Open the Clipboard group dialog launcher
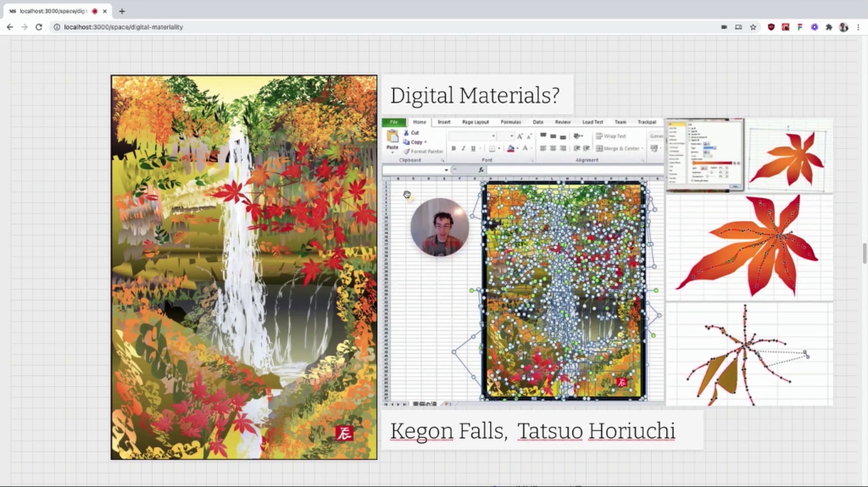Screen dimensions: 868x487 [442, 160]
